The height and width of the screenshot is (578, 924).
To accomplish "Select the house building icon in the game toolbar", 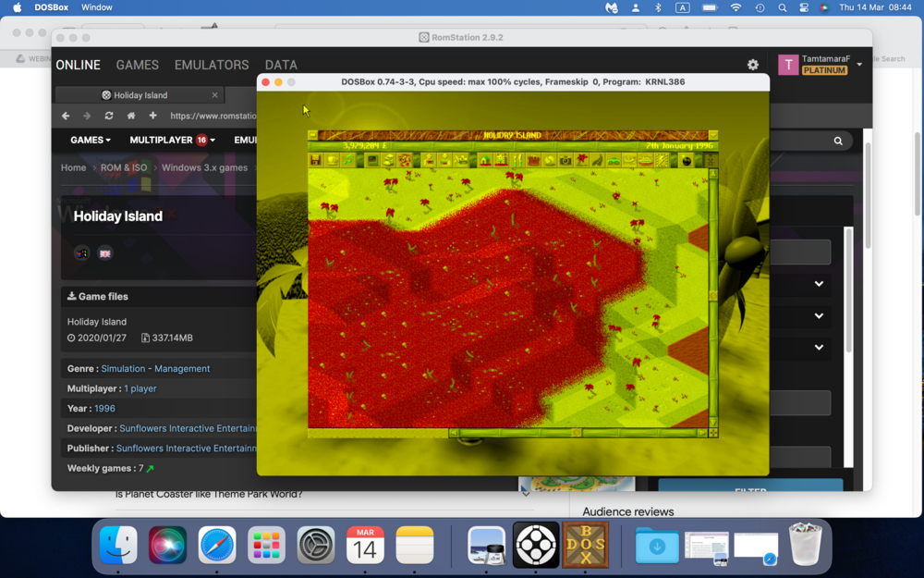I will 483,158.
